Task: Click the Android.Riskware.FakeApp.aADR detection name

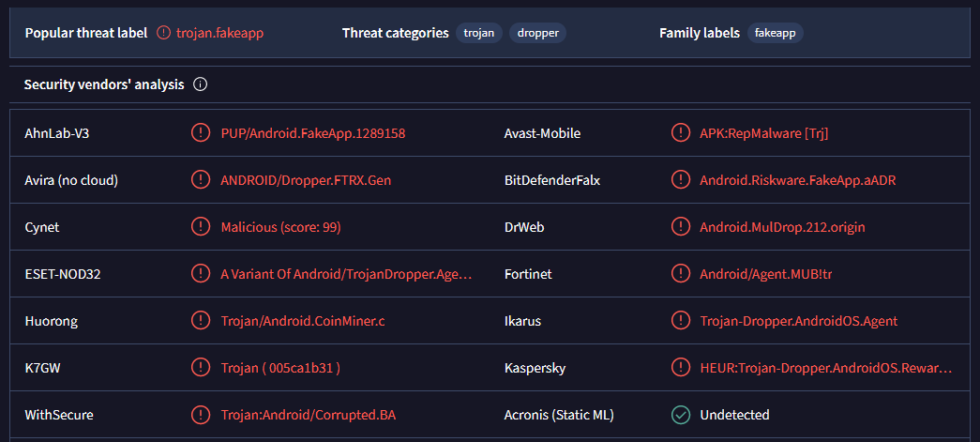Action: pyautogui.click(x=797, y=181)
